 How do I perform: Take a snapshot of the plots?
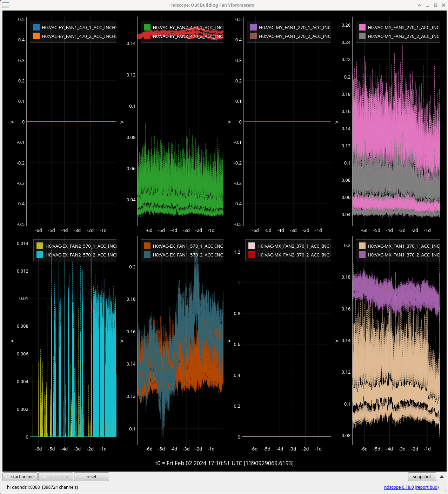point(422,476)
